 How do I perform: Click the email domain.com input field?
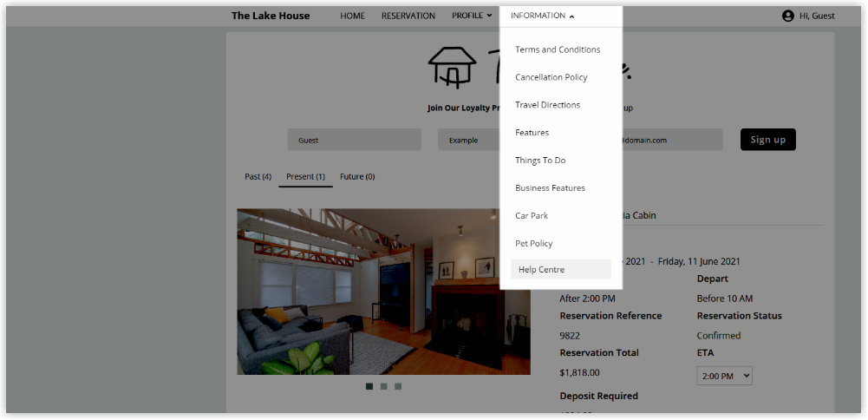[673, 140]
